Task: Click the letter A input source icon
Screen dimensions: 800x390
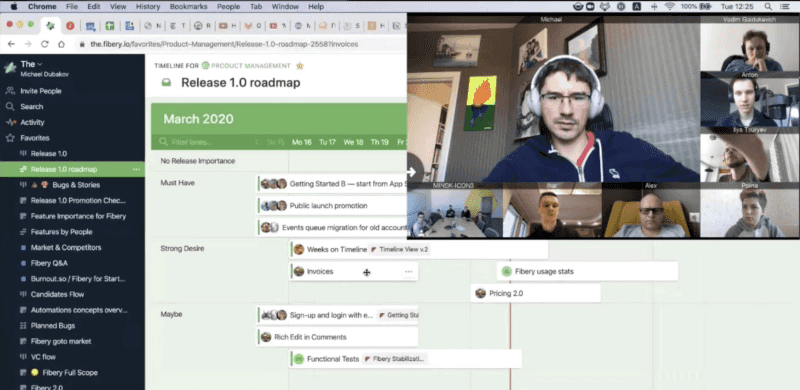Action: point(637,6)
